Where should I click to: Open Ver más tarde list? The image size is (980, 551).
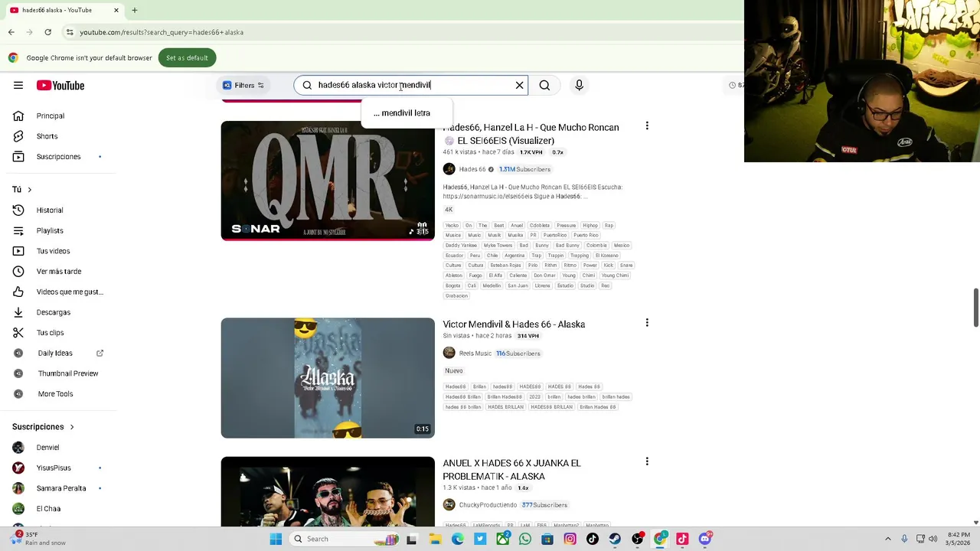(x=57, y=271)
